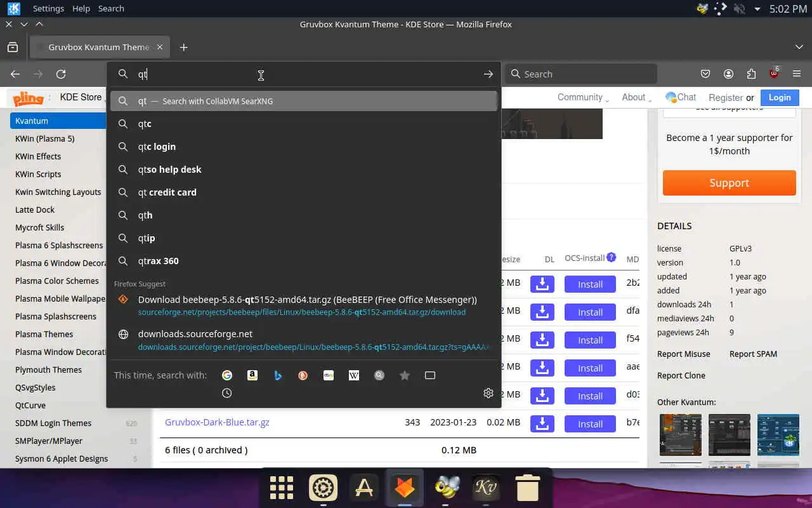812x508 pixels.
Task: Open the Latte Dock sidebar category
Action: pyautogui.click(x=35, y=210)
